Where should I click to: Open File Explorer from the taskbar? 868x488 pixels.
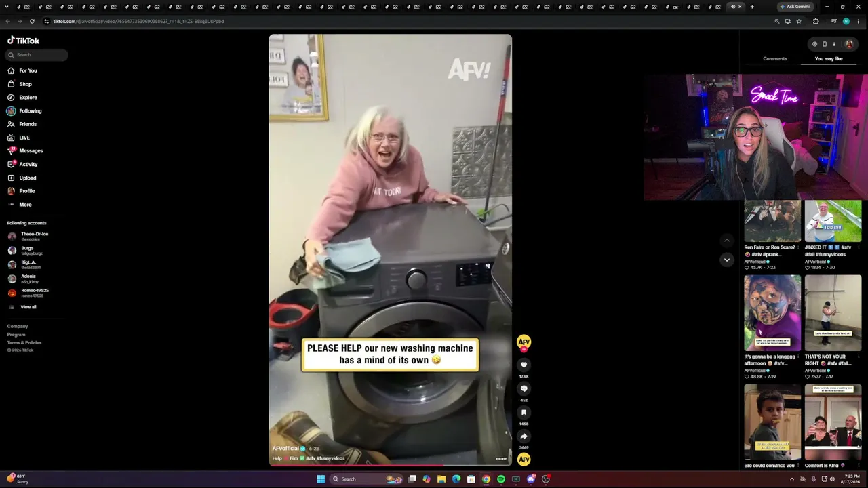pyautogui.click(x=441, y=479)
